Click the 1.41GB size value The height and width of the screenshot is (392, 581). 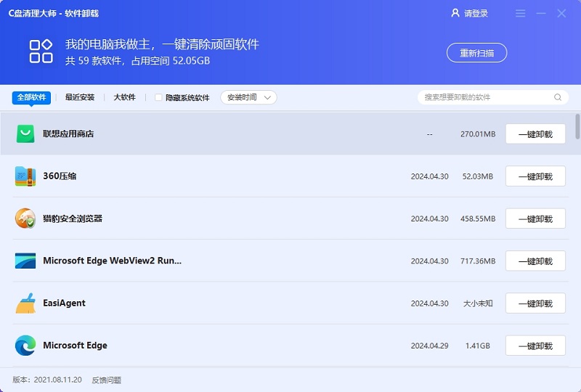coord(478,346)
